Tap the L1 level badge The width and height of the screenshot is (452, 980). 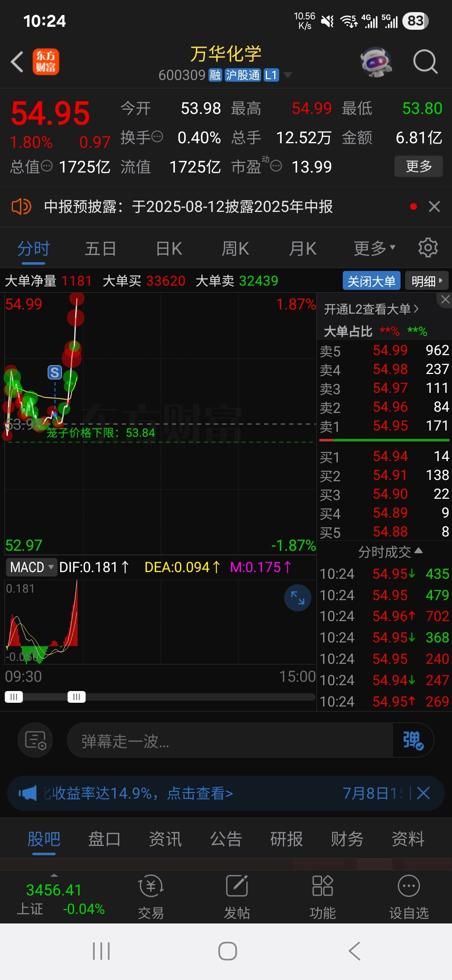click(271, 75)
